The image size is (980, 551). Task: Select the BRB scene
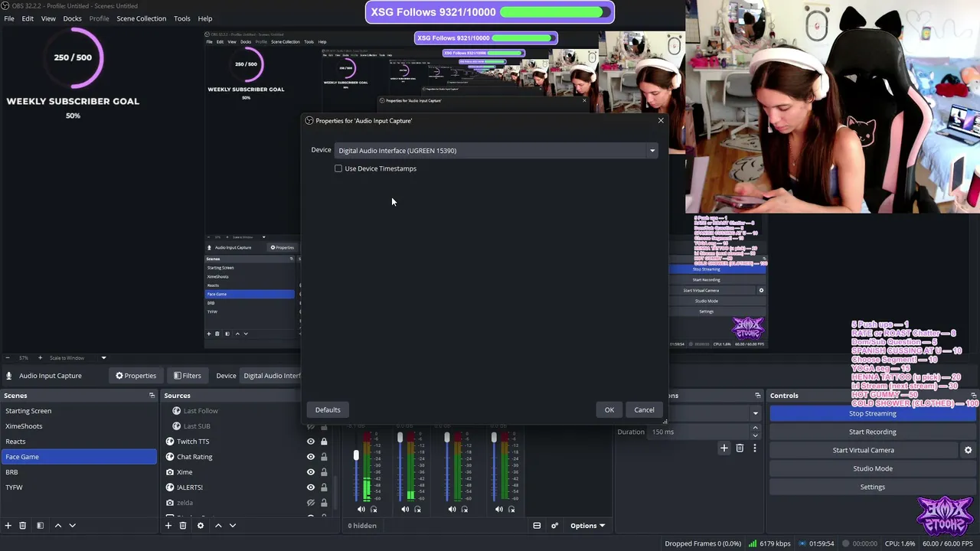tap(79, 472)
